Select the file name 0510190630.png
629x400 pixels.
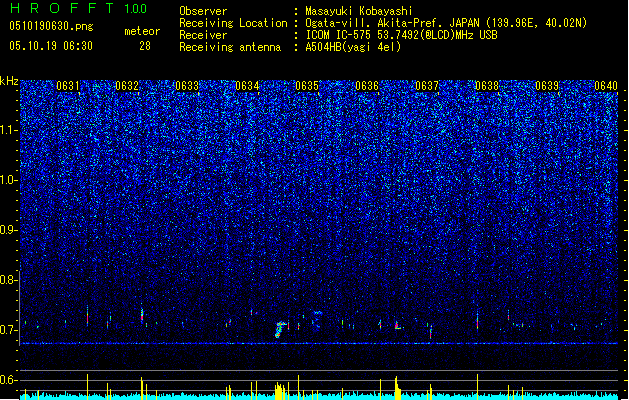point(51,26)
